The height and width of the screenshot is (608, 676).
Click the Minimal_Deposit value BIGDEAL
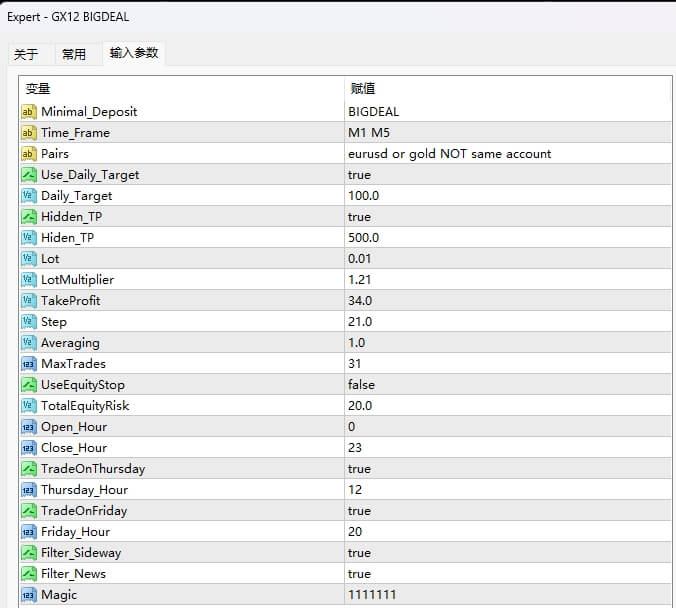click(373, 112)
